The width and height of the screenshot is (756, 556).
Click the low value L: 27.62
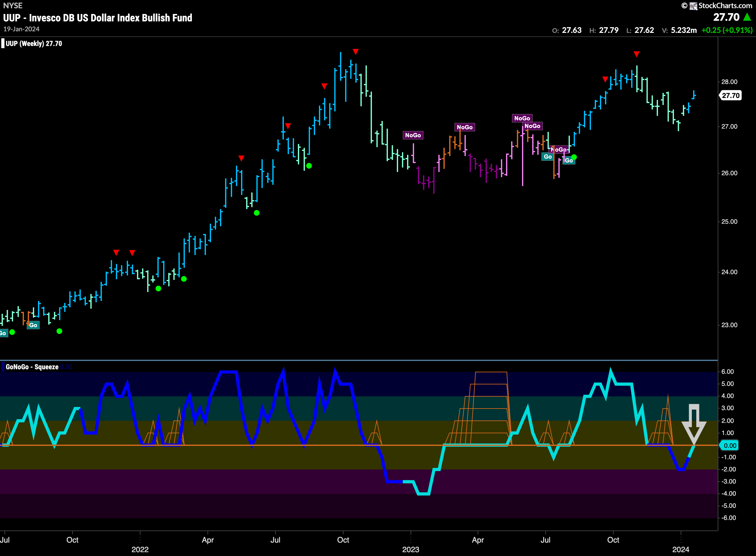(640, 30)
